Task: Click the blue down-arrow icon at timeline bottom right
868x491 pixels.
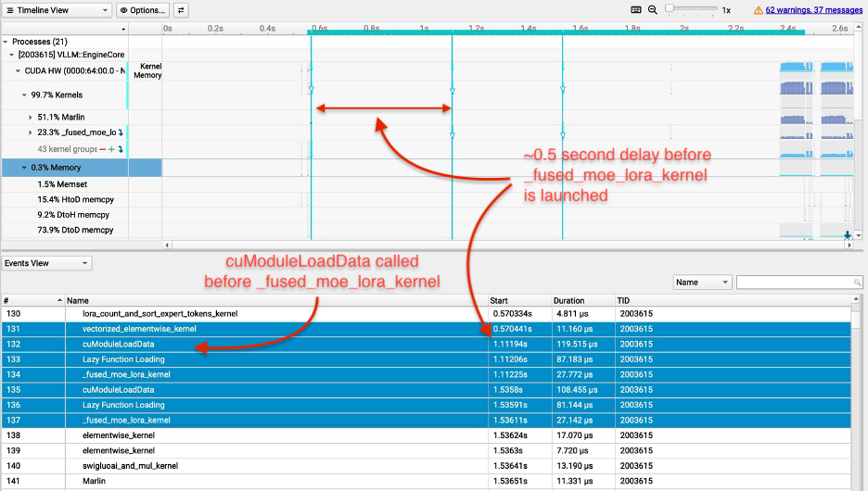Action: (x=848, y=234)
